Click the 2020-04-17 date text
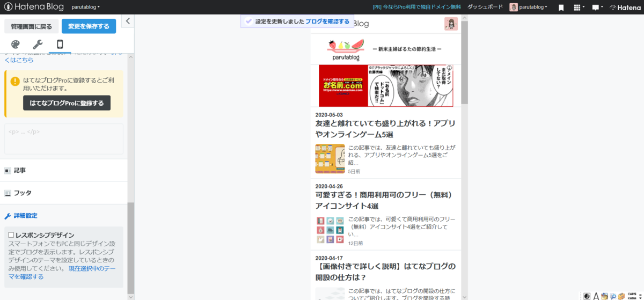The height and width of the screenshot is (300, 644). coord(329,258)
